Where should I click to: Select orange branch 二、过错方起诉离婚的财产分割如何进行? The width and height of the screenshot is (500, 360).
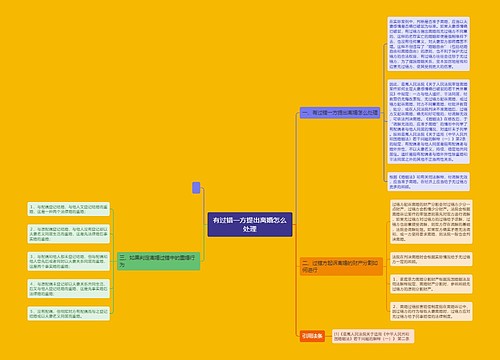(x=341, y=266)
